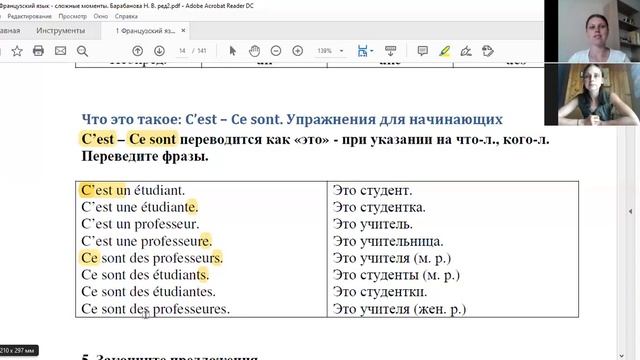Click the text Ce sont des étudiants.
The width and height of the screenshot is (640, 360).
point(145,275)
